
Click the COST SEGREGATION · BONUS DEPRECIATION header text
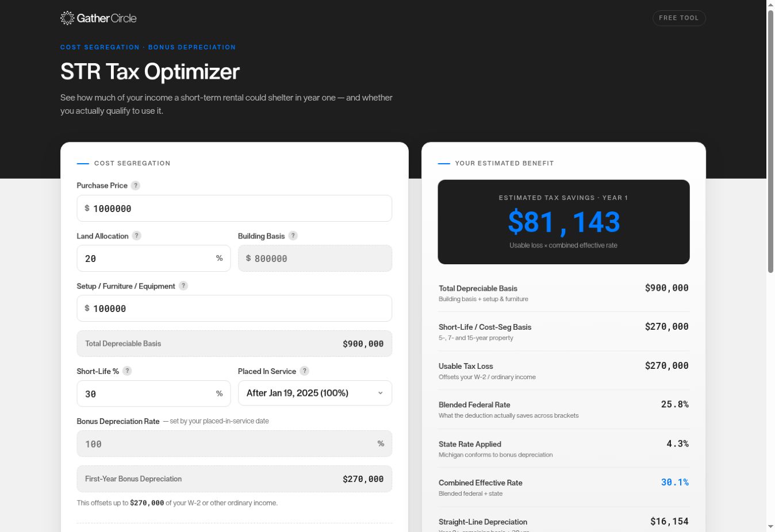point(148,47)
